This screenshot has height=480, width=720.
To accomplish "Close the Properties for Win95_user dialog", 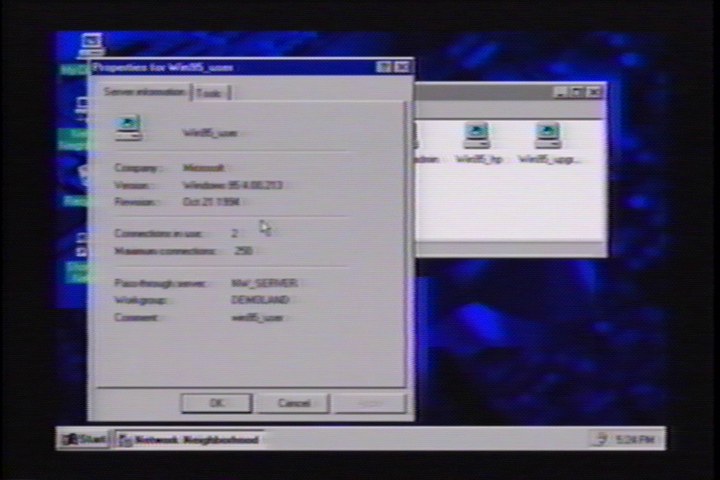I will [x=403, y=67].
